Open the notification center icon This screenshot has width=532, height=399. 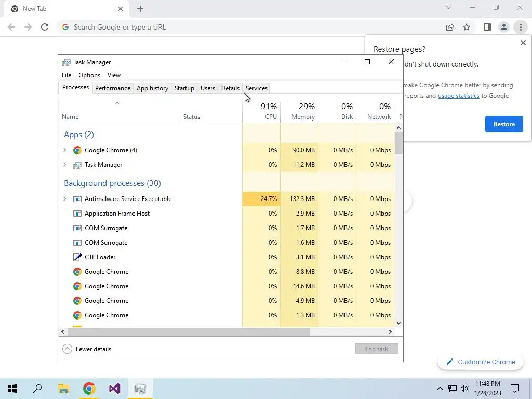[515, 389]
